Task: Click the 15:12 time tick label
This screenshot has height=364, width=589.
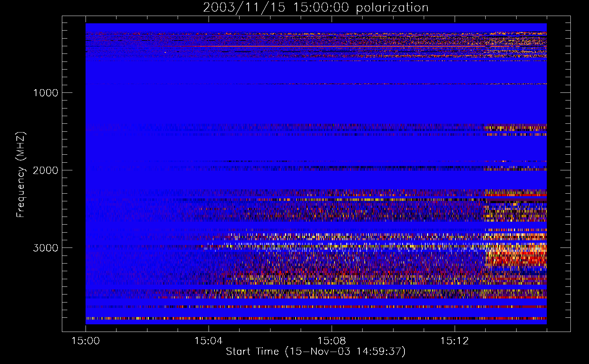Action: (454, 341)
